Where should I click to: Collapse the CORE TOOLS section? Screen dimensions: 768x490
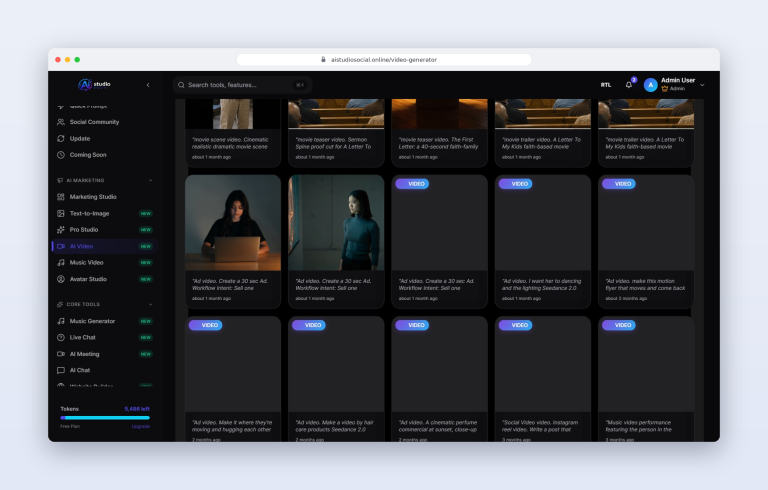click(x=150, y=304)
